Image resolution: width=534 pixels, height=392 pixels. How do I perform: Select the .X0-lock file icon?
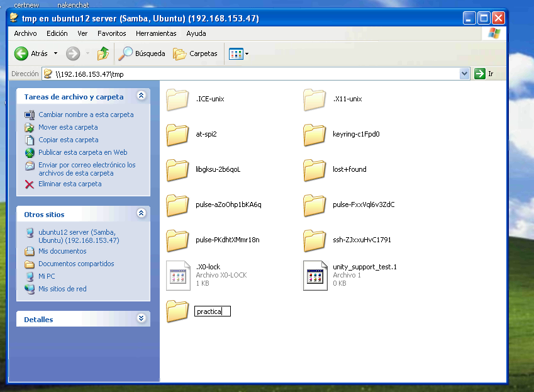coord(177,275)
